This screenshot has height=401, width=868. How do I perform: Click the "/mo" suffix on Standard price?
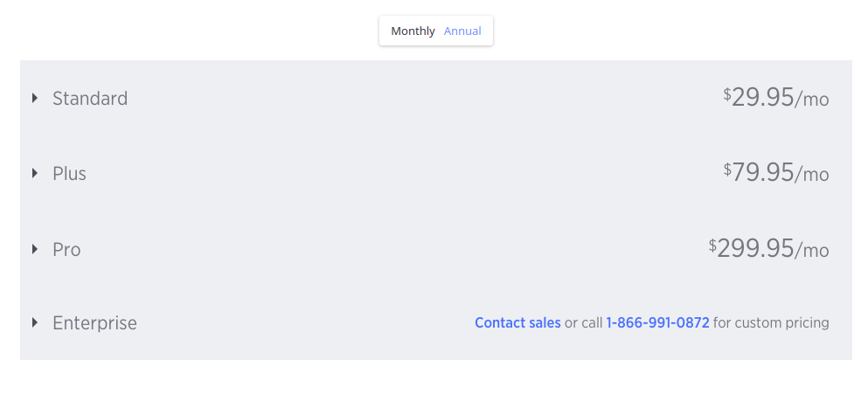pyautogui.click(x=812, y=100)
